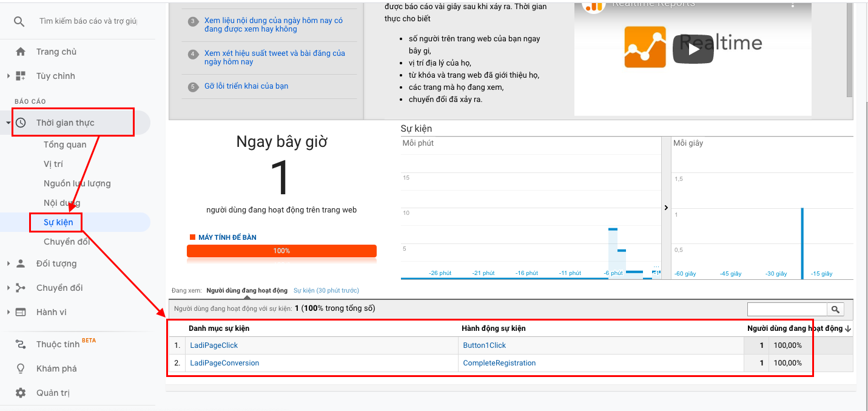Viewport: 868px width, 411px height.
Task: Expand the Tùy chỉnh section arrow
Action: (8, 76)
